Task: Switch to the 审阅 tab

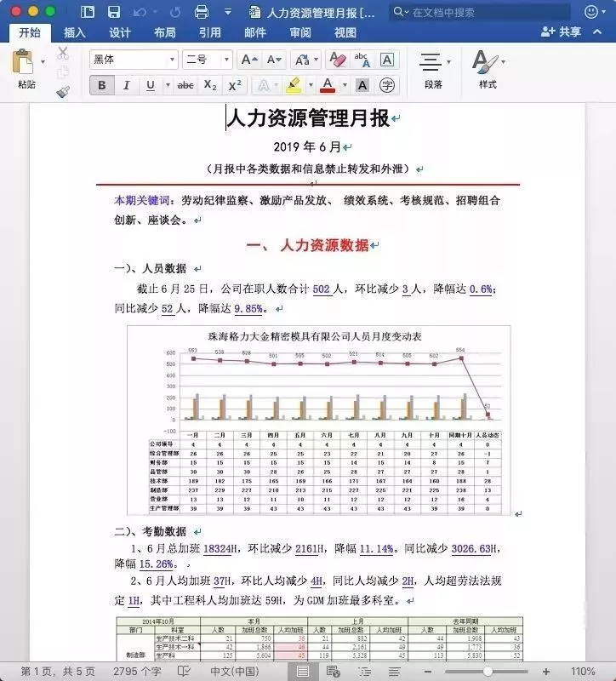Action: click(300, 32)
